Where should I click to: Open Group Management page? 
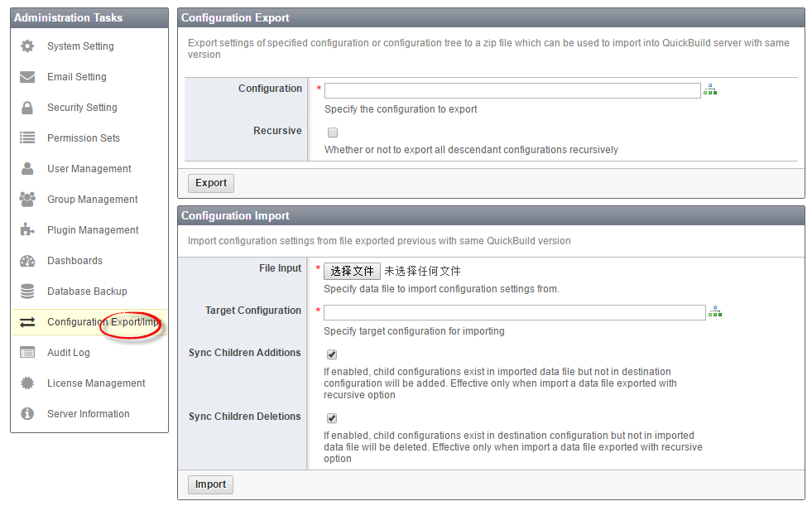[92, 199]
